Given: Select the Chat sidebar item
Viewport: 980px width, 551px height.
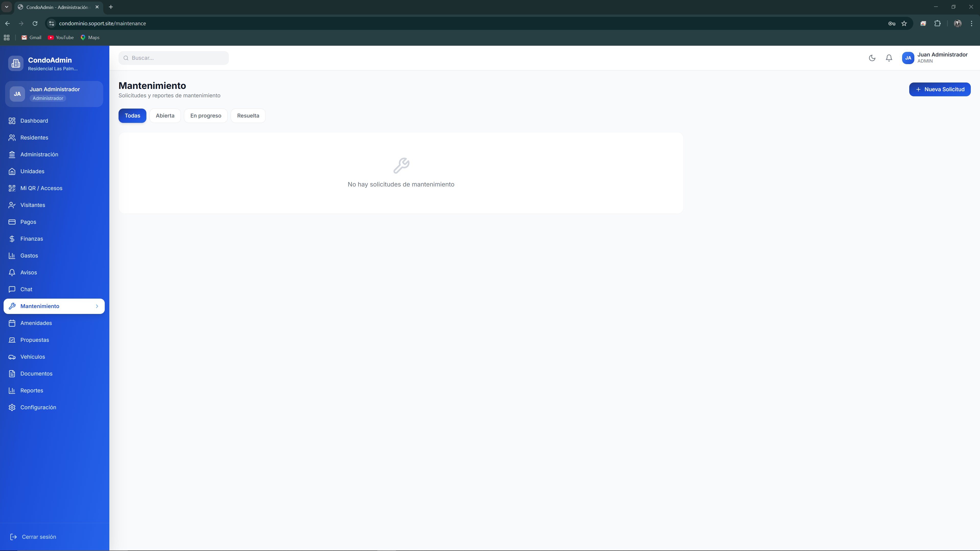Looking at the screenshot, I should pos(26,289).
